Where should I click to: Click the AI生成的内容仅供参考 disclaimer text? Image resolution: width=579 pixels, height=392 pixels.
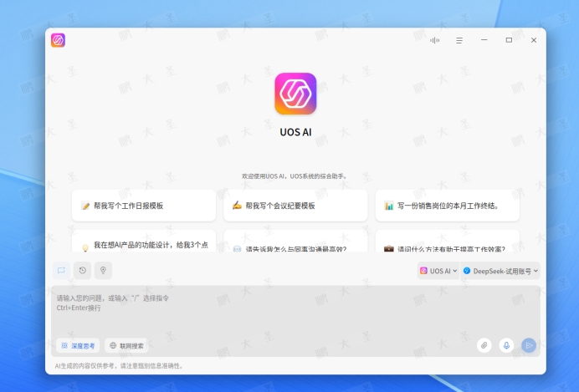[119, 366]
